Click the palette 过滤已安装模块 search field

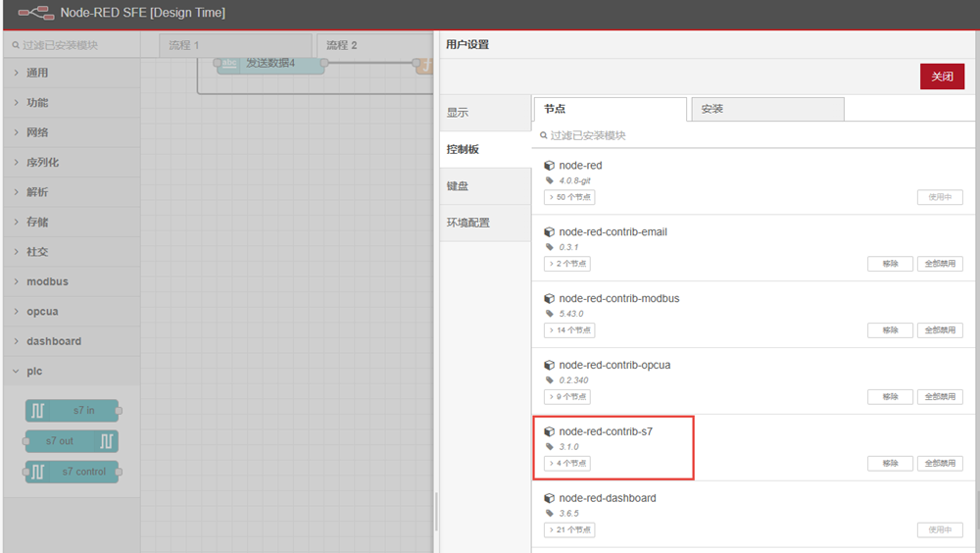[72, 45]
